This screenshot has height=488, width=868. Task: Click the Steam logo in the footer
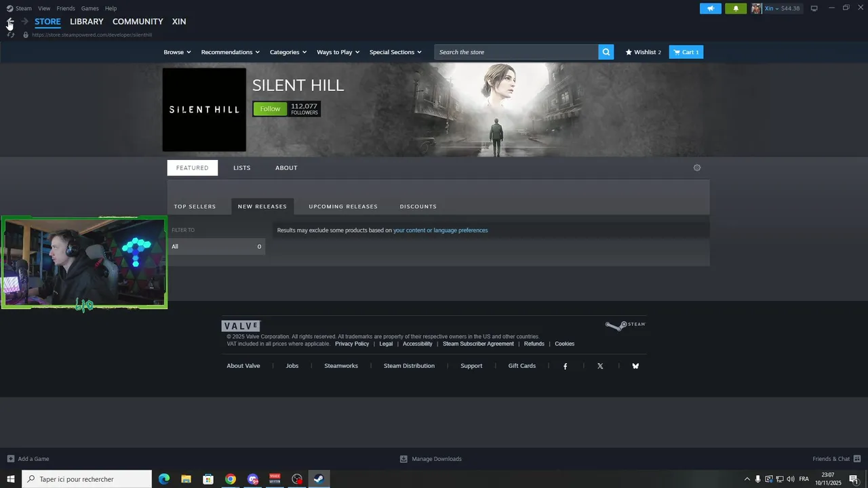click(x=625, y=325)
